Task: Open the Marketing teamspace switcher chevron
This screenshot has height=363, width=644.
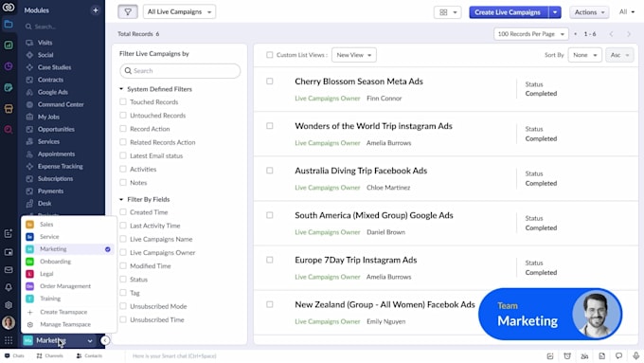Action: point(90,341)
